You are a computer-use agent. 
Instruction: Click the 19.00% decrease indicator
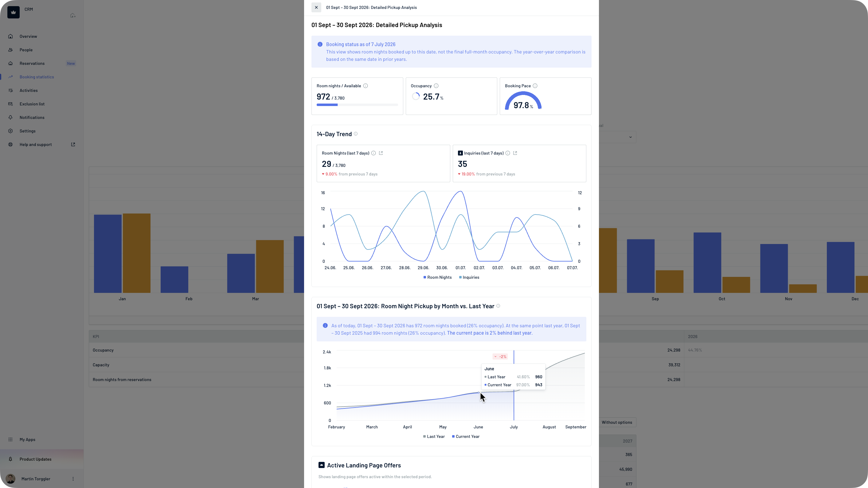pyautogui.click(x=466, y=174)
